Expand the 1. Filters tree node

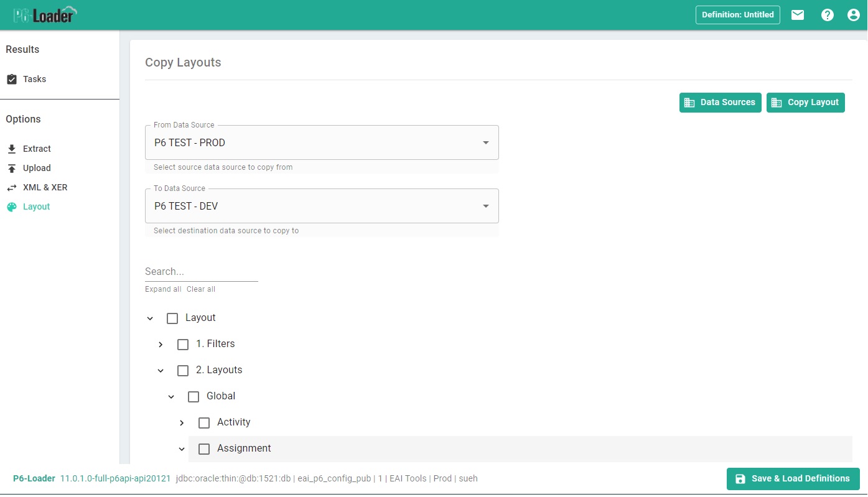point(161,345)
